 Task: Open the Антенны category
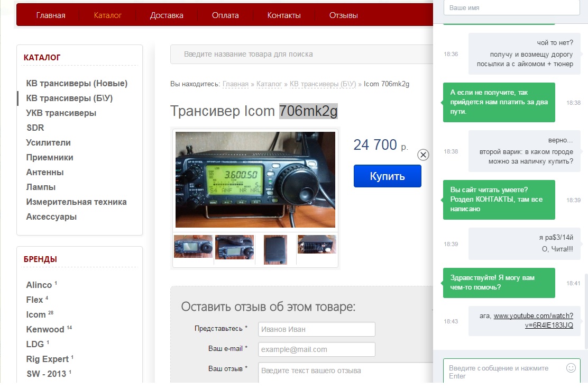(45, 172)
